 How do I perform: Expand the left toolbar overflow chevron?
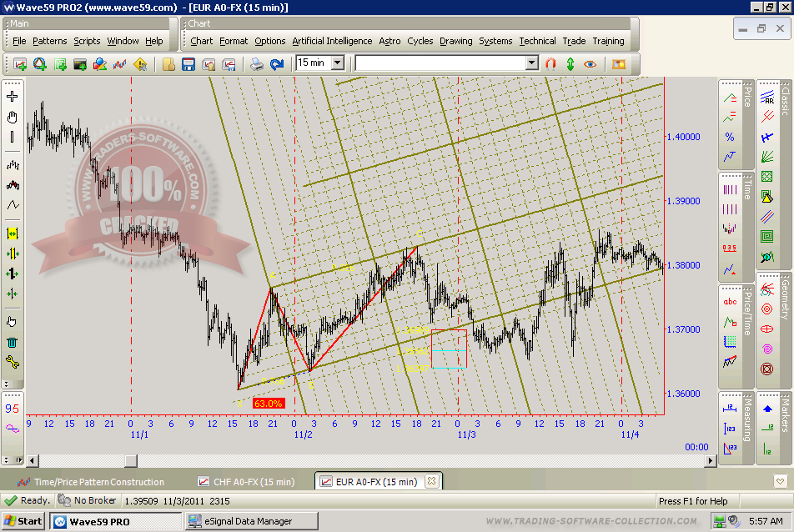pos(13,385)
